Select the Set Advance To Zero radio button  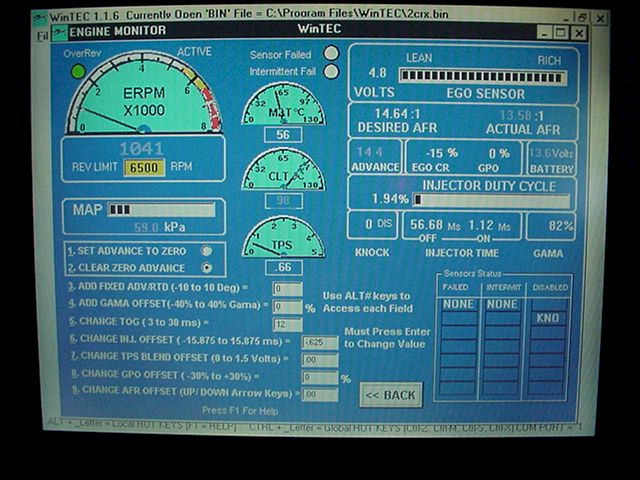click(207, 251)
